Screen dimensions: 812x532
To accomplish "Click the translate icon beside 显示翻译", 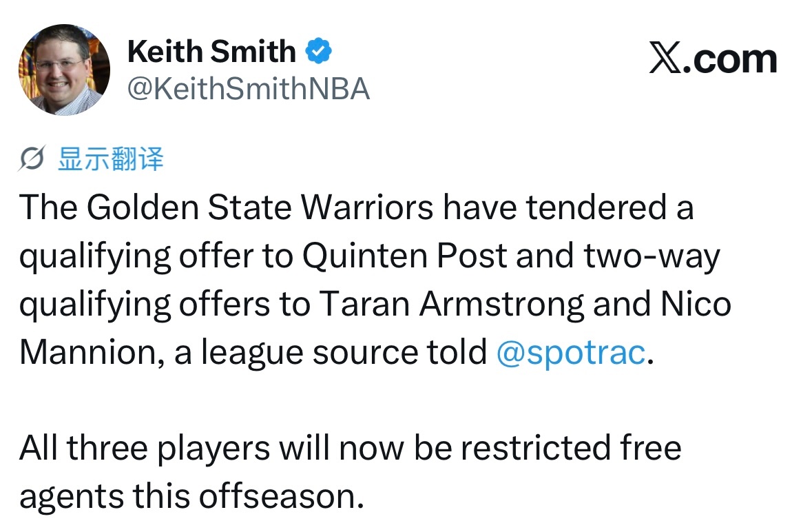I will pyautogui.click(x=32, y=158).
